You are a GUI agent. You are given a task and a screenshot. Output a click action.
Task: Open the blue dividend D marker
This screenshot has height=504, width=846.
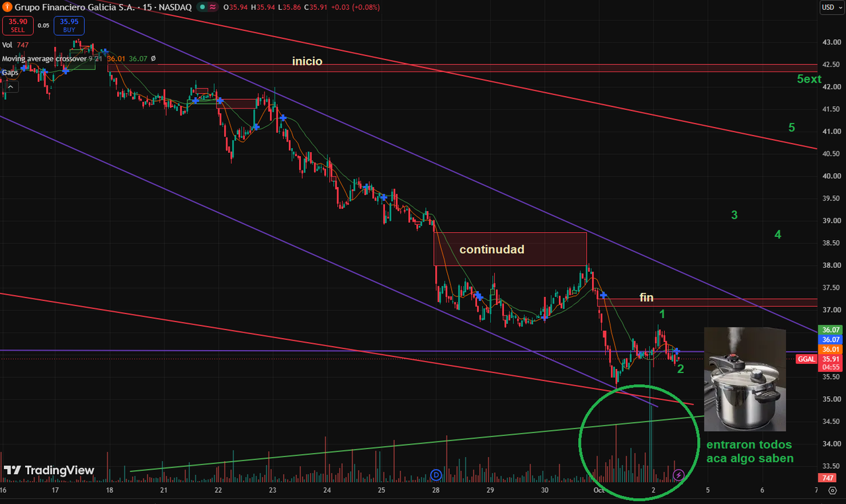click(436, 474)
